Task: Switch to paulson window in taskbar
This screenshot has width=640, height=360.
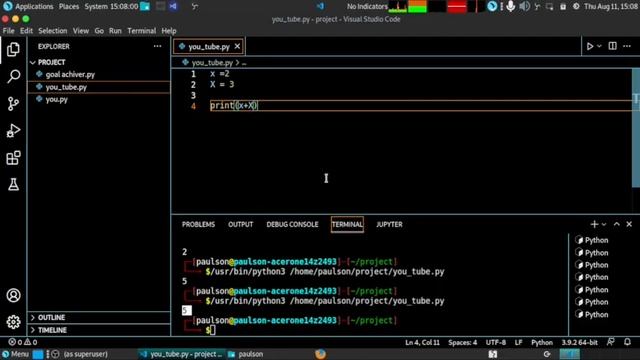Action: 245,354
